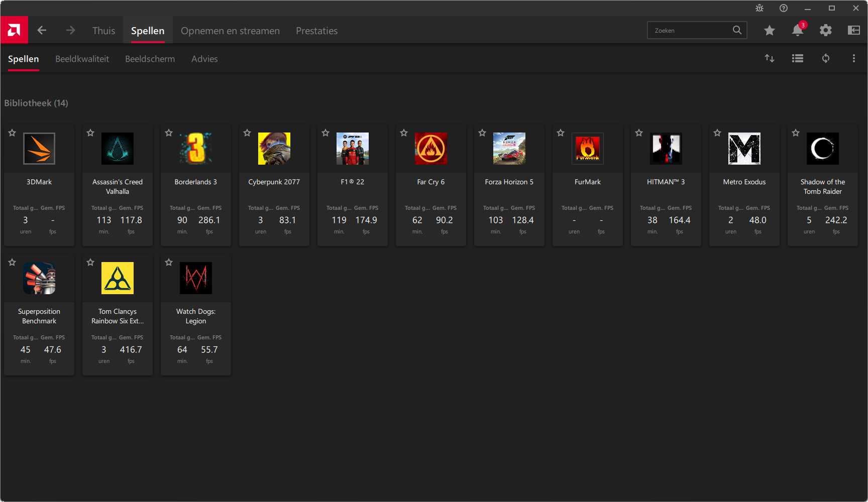
Task: Go forward with the right arrow
Action: click(x=70, y=30)
